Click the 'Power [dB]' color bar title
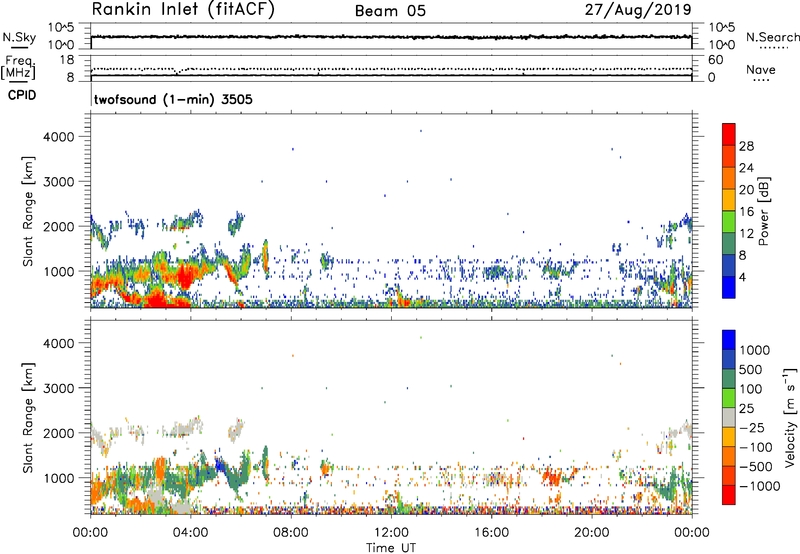 click(764, 211)
